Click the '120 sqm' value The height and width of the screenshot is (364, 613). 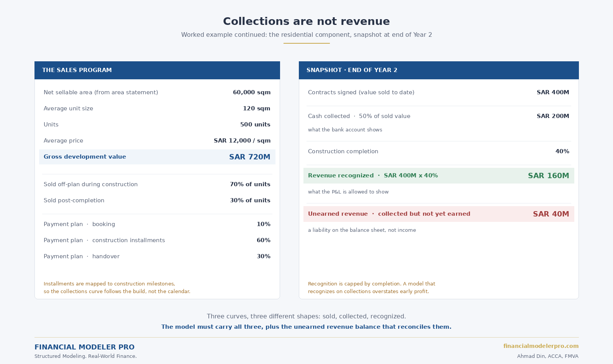click(257, 108)
